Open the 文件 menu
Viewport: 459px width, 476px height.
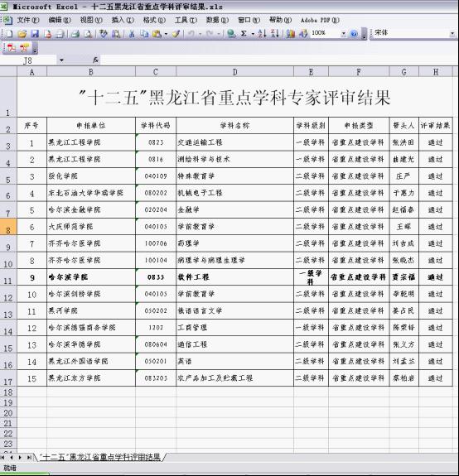point(27,20)
